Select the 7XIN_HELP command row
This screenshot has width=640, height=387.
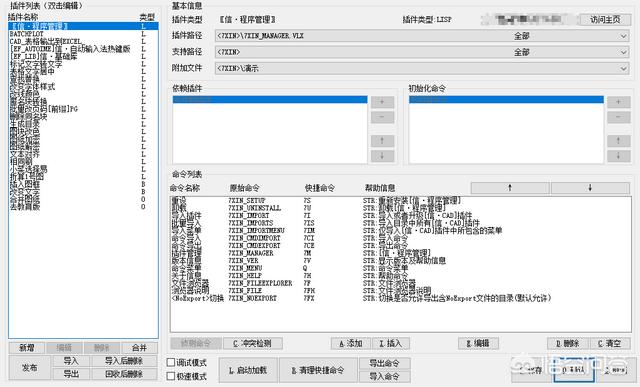pyautogui.click(x=400, y=276)
